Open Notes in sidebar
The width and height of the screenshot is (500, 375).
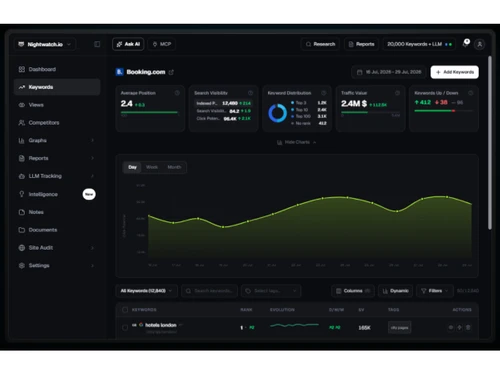point(57,212)
